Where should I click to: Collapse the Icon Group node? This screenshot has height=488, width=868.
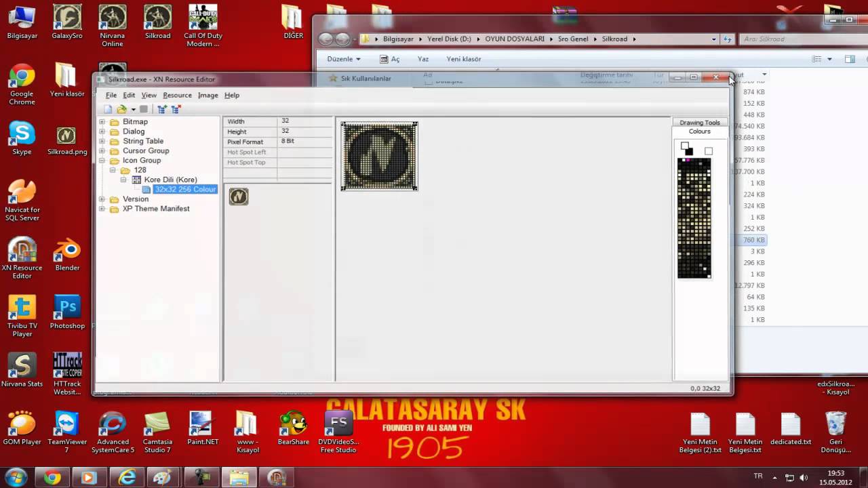tap(102, 161)
